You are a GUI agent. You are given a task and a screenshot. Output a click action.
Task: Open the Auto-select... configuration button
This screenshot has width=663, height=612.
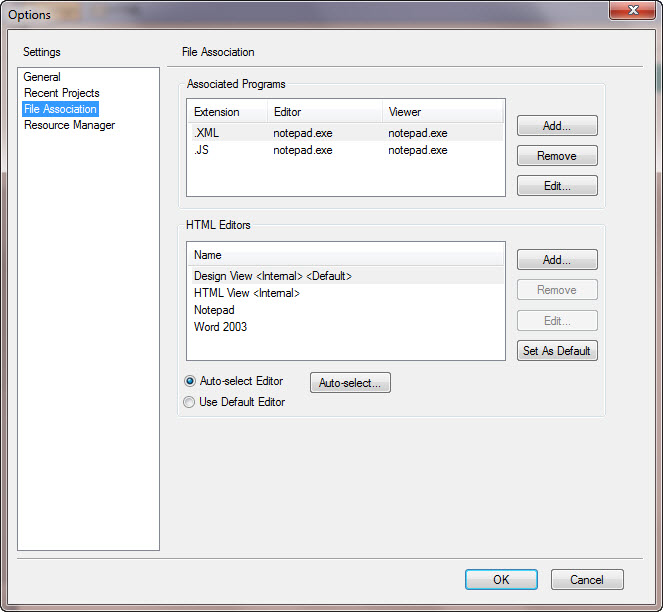point(350,383)
